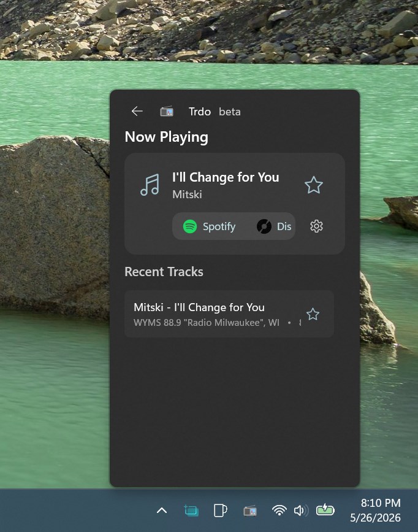418x532 pixels.
Task: Click the "Recent Tracks" heading
Action: [x=164, y=272]
